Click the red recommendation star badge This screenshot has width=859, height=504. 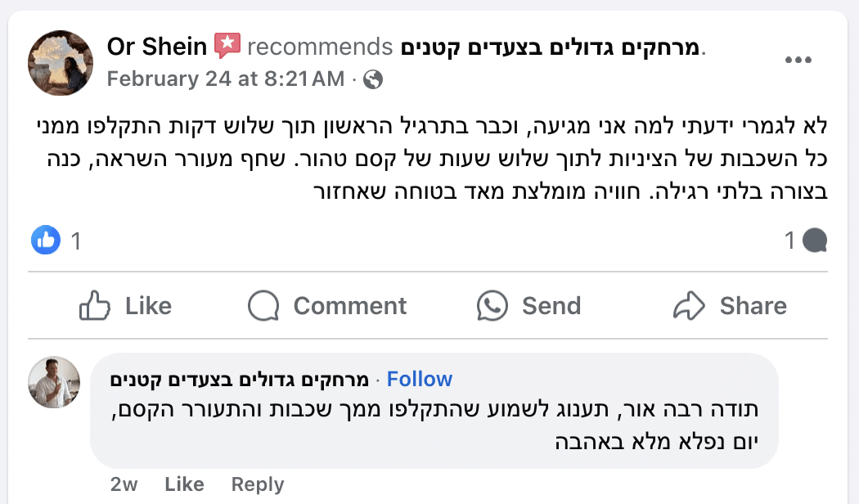click(x=227, y=46)
